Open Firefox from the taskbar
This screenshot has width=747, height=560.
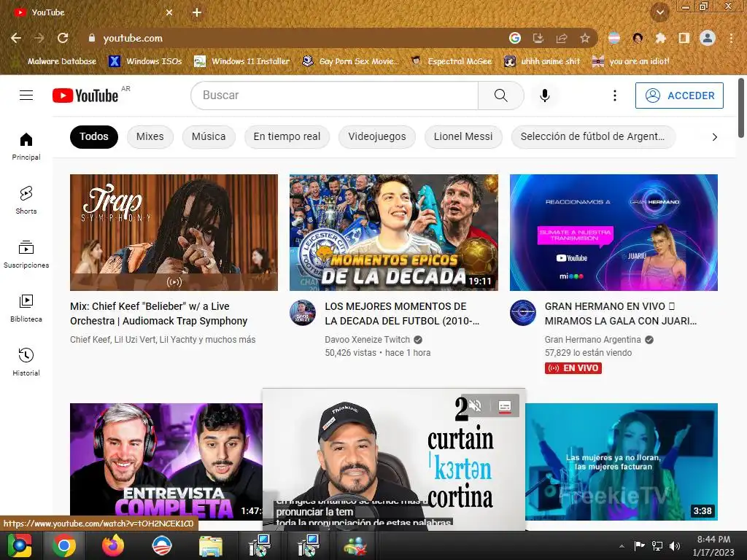[x=113, y=545]
